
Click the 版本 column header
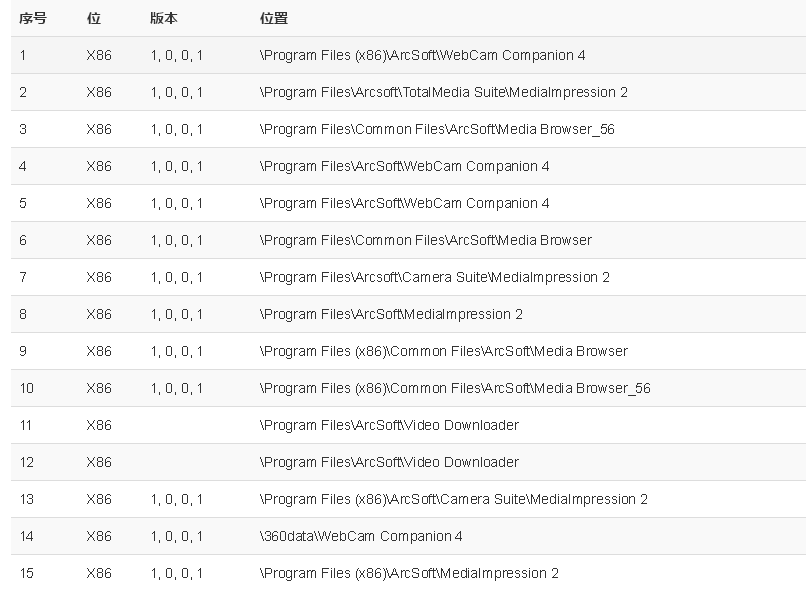point(164,19)
